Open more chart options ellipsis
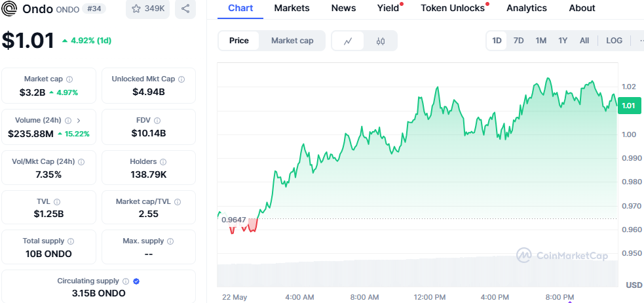Image resolution: width=644 pixels, height=303 pixels. coord(641,41)
